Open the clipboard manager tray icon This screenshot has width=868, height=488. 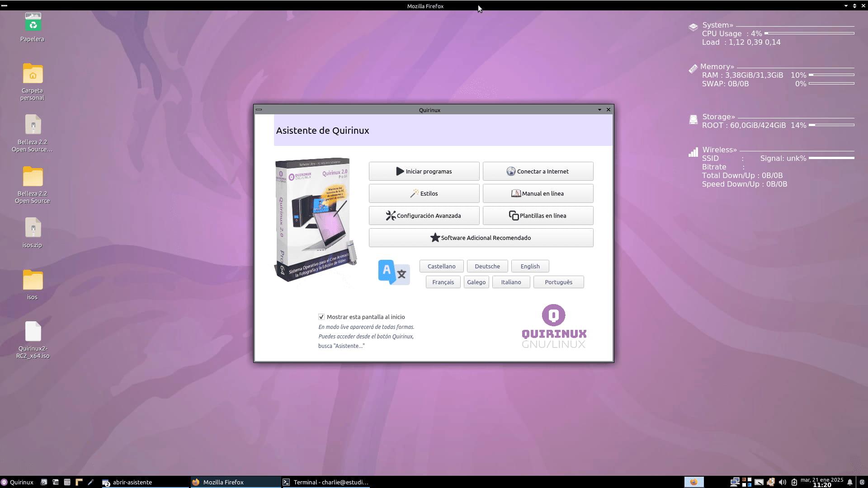point(771,482)
